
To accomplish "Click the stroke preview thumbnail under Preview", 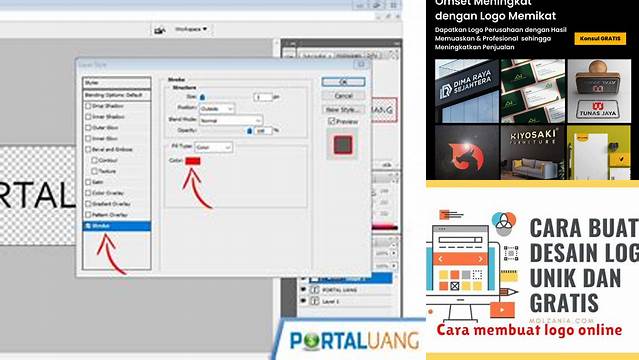I will [343, 144].
